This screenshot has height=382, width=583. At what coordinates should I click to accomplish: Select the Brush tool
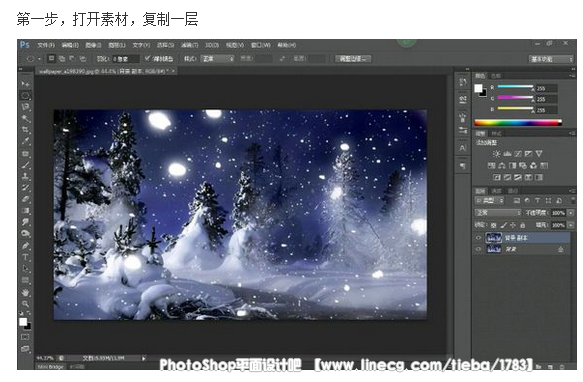tap(25, 165)
